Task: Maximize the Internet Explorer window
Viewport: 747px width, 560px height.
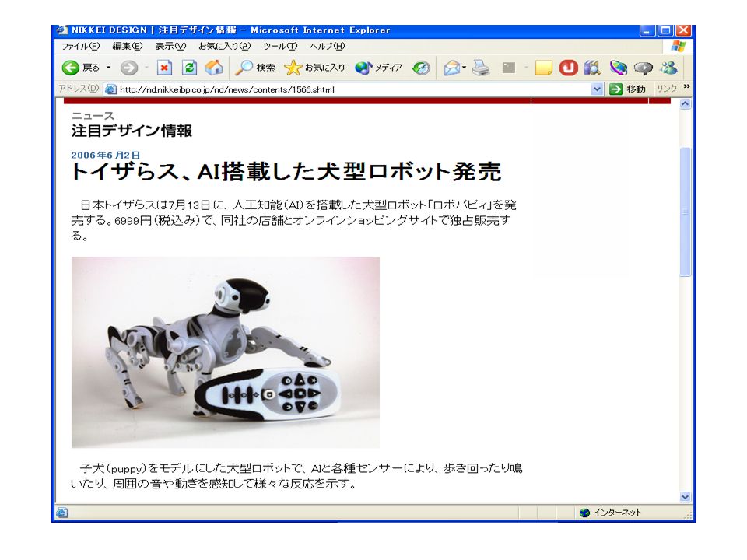Action: [x=665, y=30]
